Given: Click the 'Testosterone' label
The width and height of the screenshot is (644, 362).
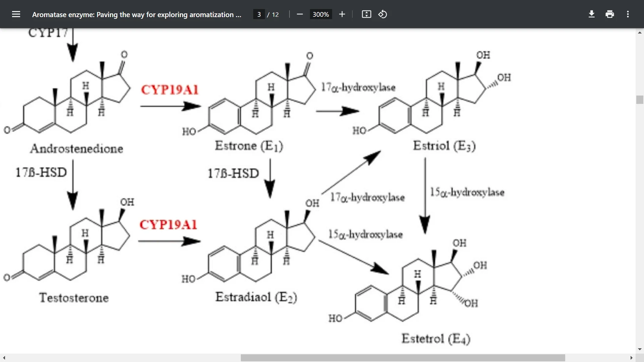Looking at the screenshot, I should [x=74, y=298].
